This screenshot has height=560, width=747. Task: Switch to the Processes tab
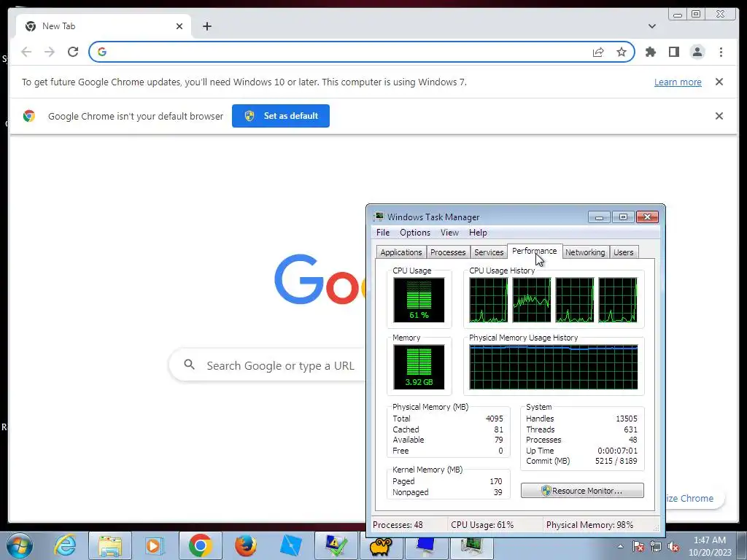(448, 252)
